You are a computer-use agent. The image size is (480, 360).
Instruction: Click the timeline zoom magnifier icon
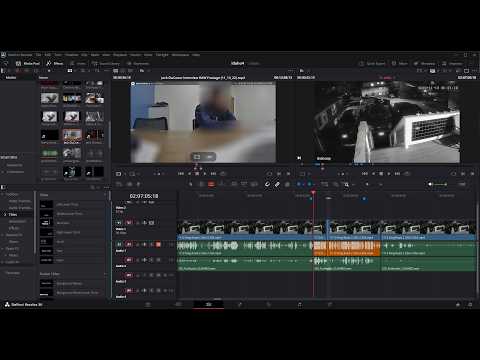coord(346,184)
